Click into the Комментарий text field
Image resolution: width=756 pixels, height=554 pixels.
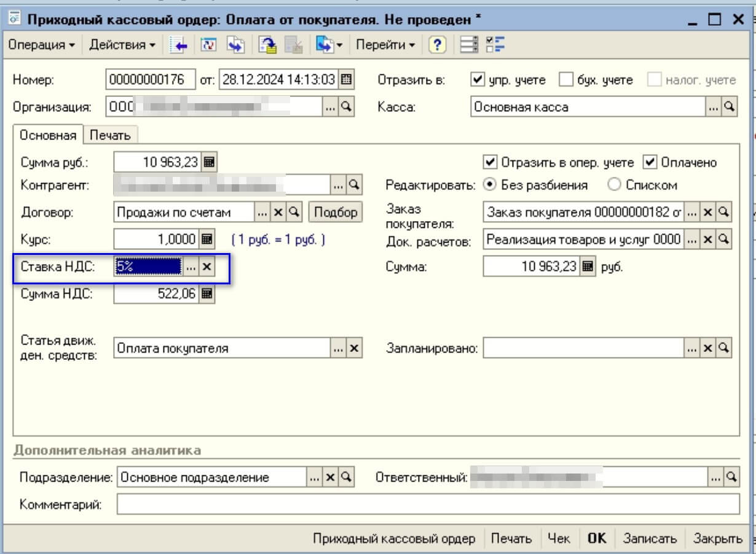point(428,504)
